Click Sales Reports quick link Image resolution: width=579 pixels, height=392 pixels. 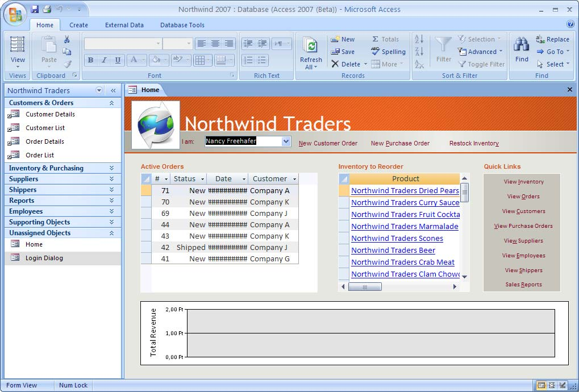pos(524,285)
